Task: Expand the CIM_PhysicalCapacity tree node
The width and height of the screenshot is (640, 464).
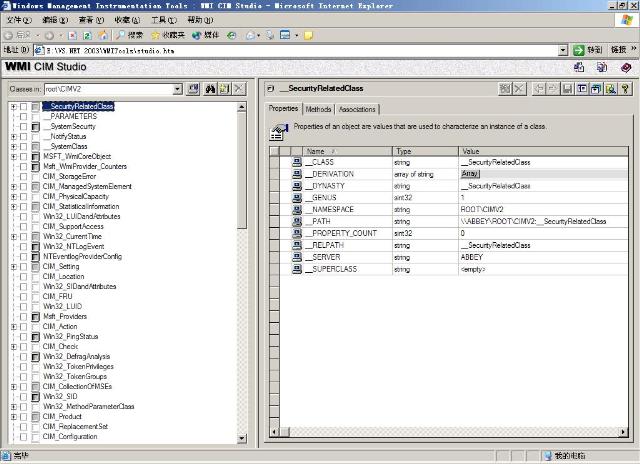Action: (14, 197)
